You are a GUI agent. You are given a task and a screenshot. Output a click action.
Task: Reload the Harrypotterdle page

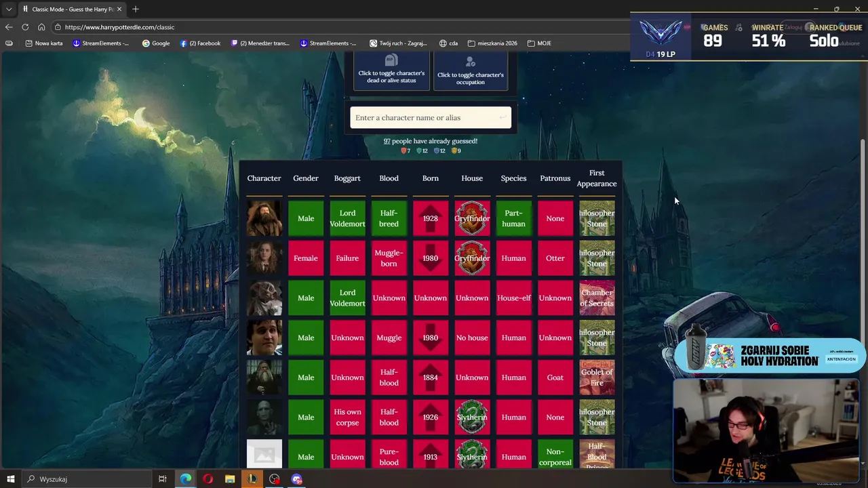pos(25,27)
